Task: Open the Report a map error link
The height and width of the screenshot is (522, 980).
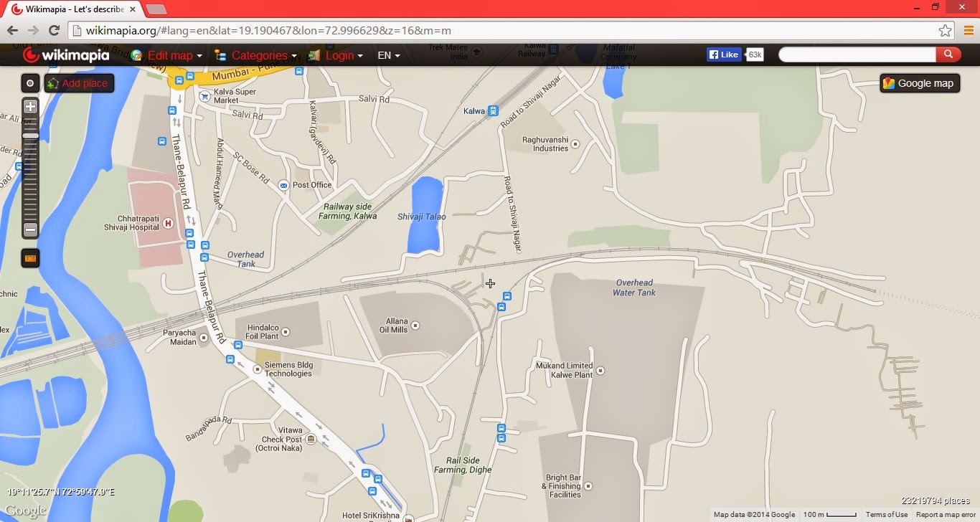Action: point(946,515)
